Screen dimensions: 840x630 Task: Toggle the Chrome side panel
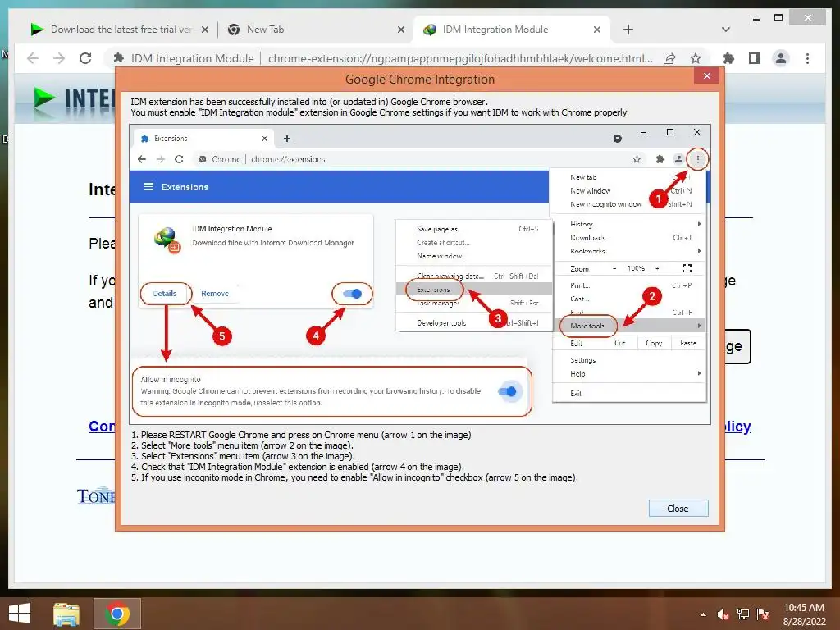click(x=755, y=58)
